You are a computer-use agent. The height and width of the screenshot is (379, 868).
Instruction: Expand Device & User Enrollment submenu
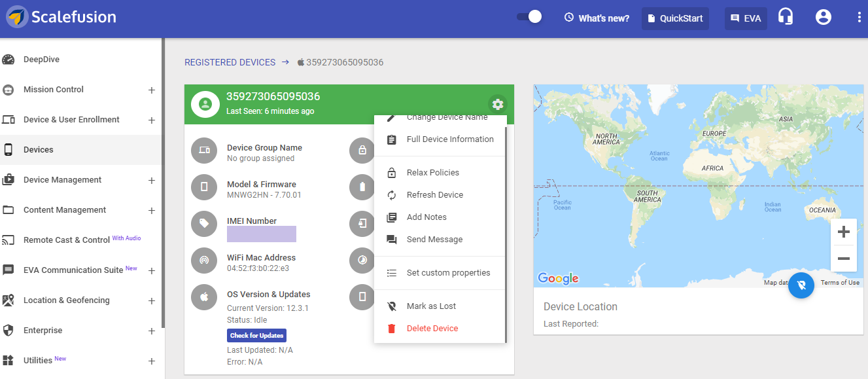[152, 120]
